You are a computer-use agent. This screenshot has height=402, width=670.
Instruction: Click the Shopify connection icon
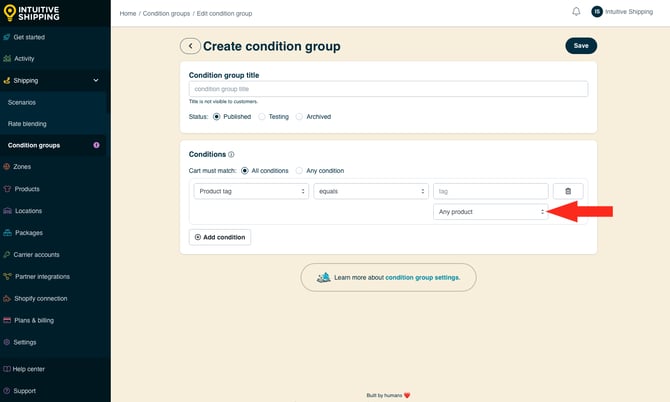point(7,298)
